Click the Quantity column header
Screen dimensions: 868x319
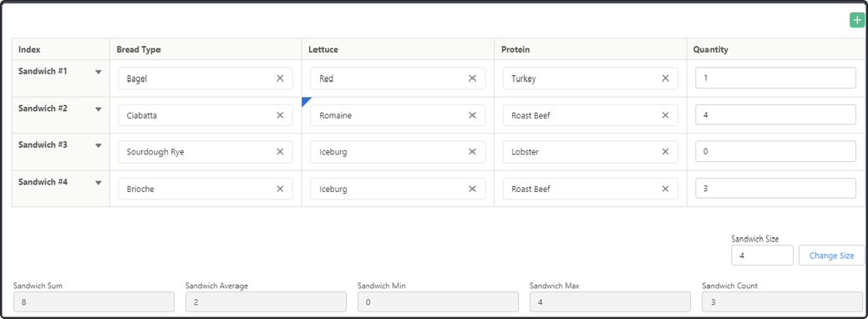[x=775, y=49]
